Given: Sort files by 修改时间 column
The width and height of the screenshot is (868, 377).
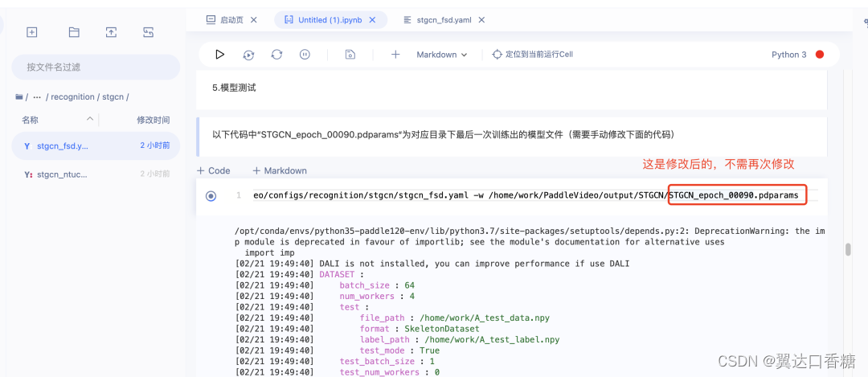Looking at the screenshot, I should pos(154,120).
